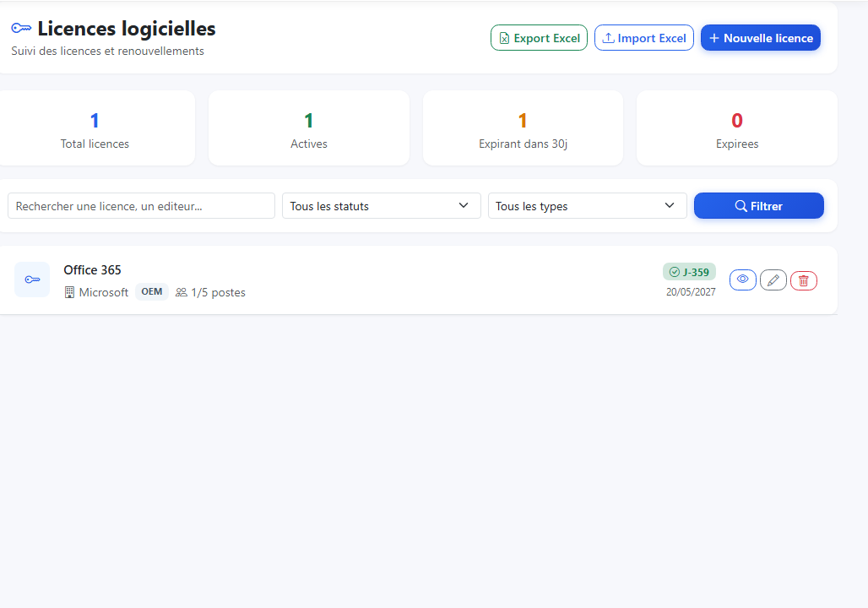This screenshot has height=608, width=868.
Task: Click the OEM type badge
Action: pyautogui.click(x=152, y=291)
